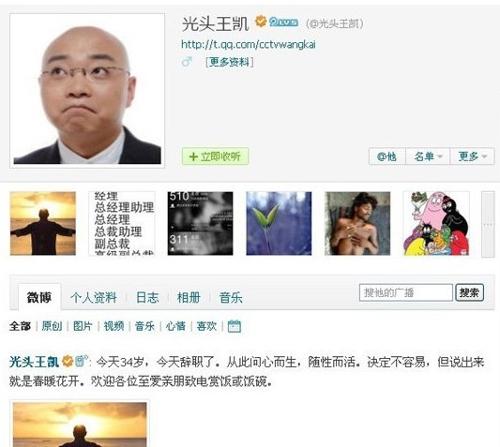Switch to the 个人资料 tab

pos(94,297)
